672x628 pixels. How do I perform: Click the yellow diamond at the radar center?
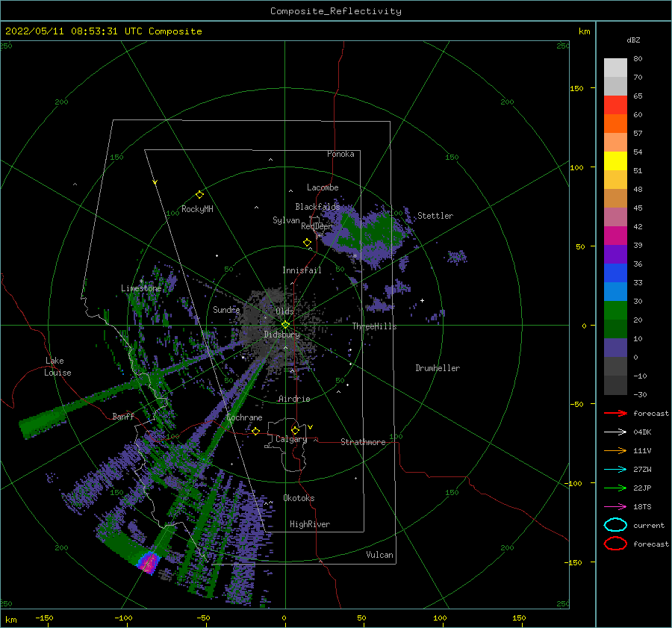[285, 325]
